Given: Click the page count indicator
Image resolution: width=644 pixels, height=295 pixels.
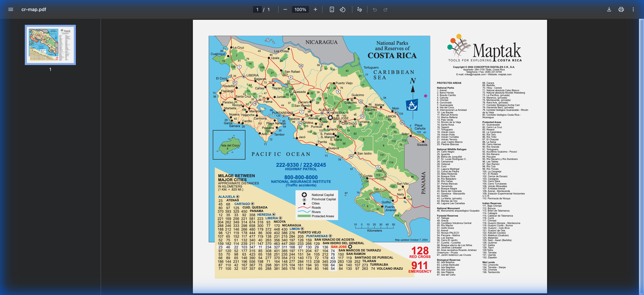Looking at the screenshot, I should coord(269,10).
